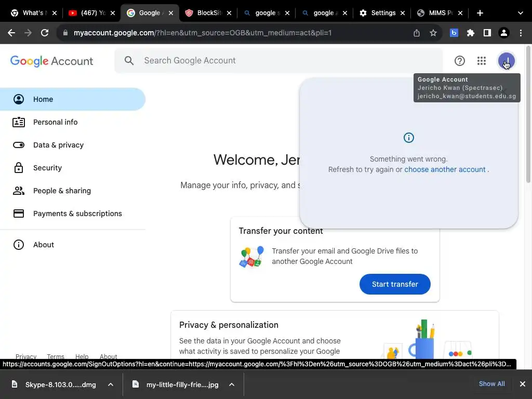Open Payments & subscriptions section
The width and height of the screenshot is (532, 399).
(x=73, y=214)
